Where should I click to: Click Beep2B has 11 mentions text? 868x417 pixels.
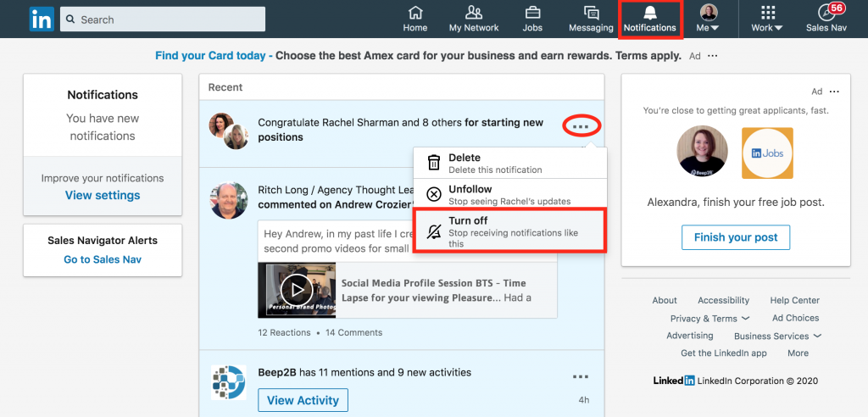364,372
